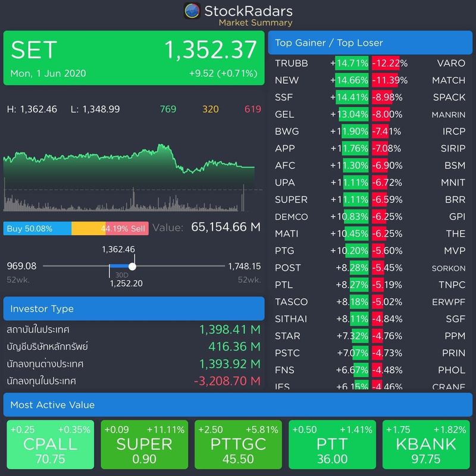Open the KBANK most active tile

click(x=426, y=445)
